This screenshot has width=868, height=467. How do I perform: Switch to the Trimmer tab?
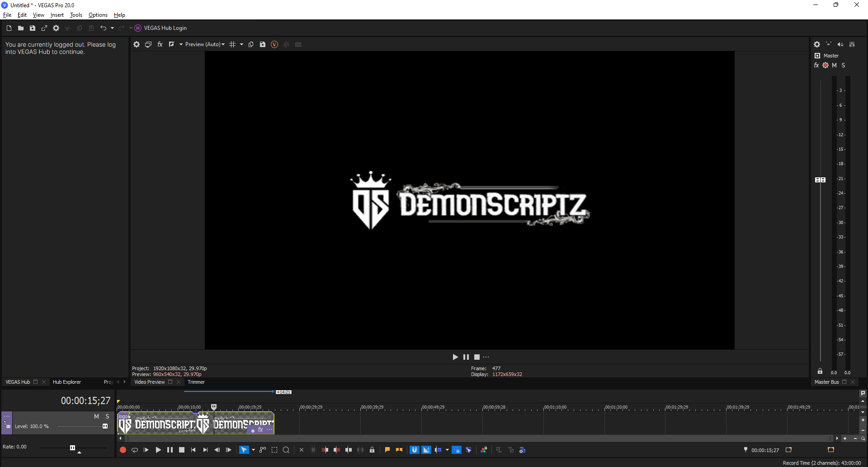coord(196,382)
